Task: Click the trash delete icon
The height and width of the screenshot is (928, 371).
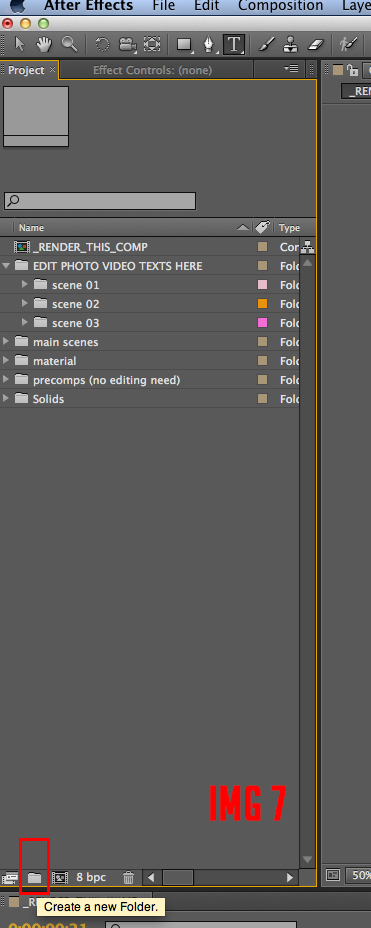Action: (128, 878)
